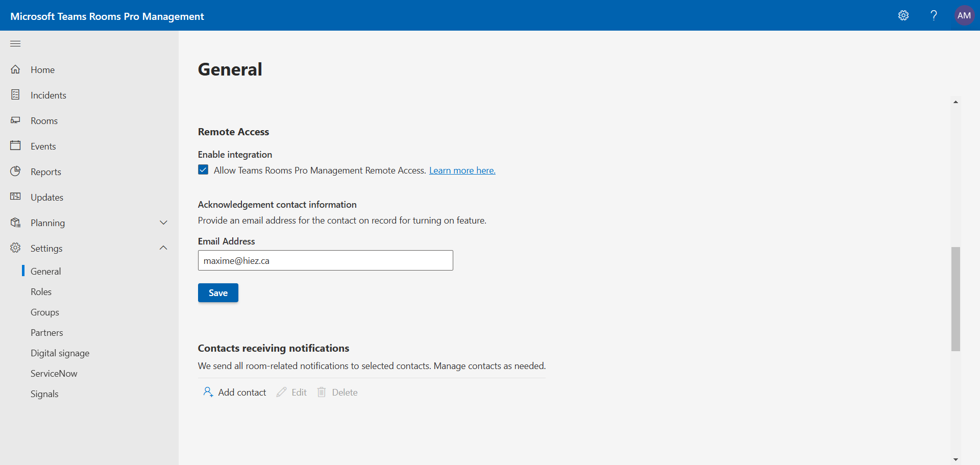Open the help question mark icon
The height and width of the screenshot is (465, 980).
[x=934, y=15]
